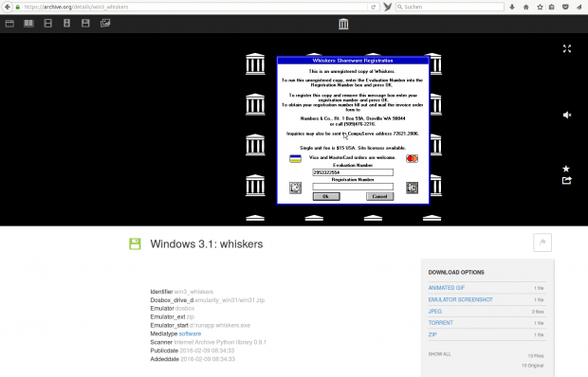Dismiss the dialog with Cancel button
This screenshot has width=588, height=377.
click(380, 196)
